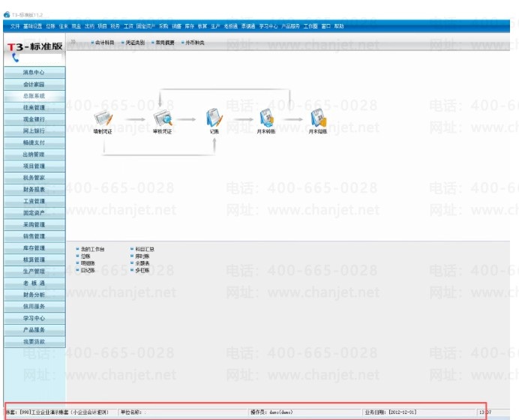Open the 基础设置 menu
The height and width of the screenshot is (420, 519).
point(32,26)
